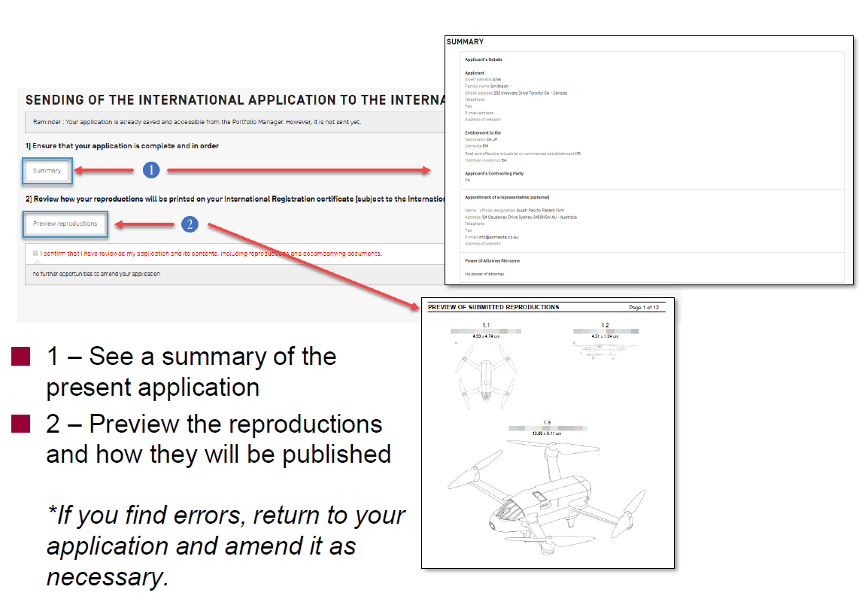Click the 'Page 1 of 12' indicator
868x605 pixels.
(x=644, y=308)
